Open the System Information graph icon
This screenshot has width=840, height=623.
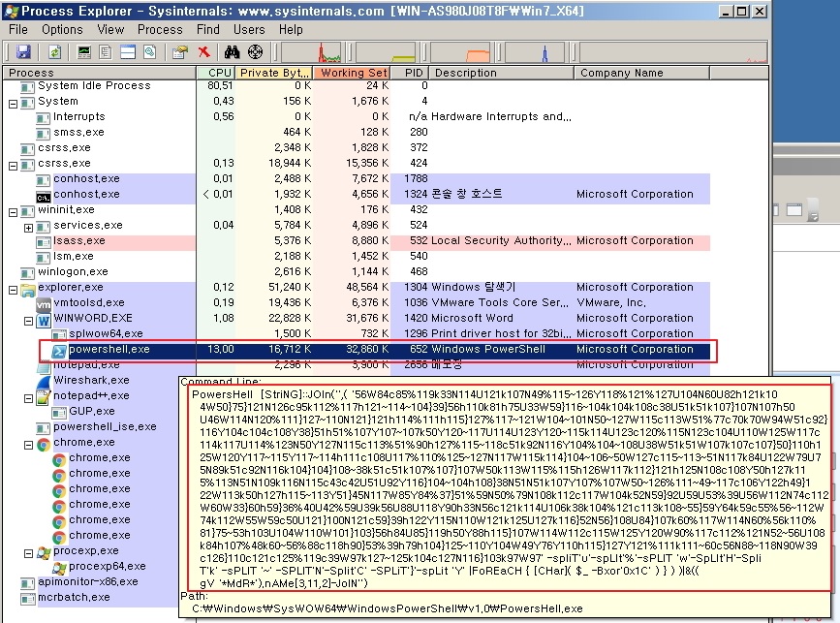click(84, 52)
